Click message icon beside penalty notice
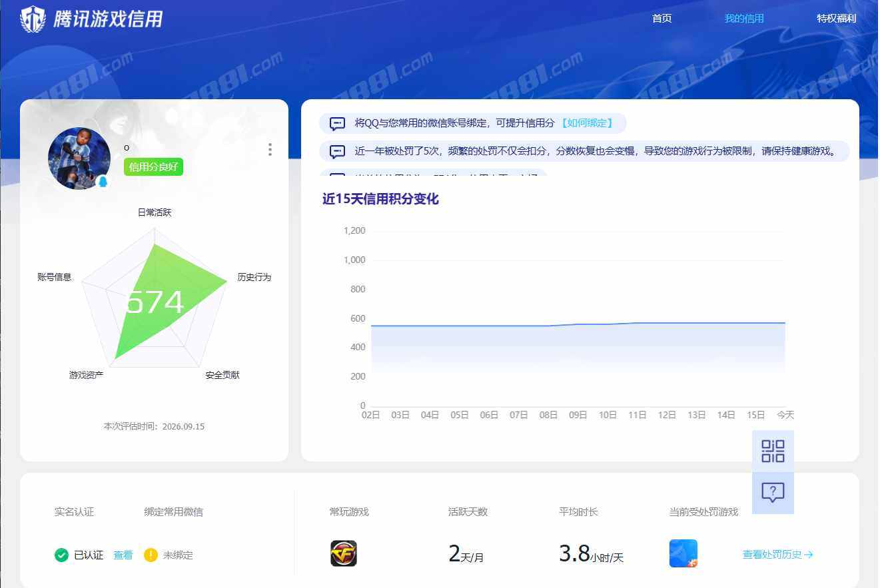880x588 pixels. click(338, 151)
